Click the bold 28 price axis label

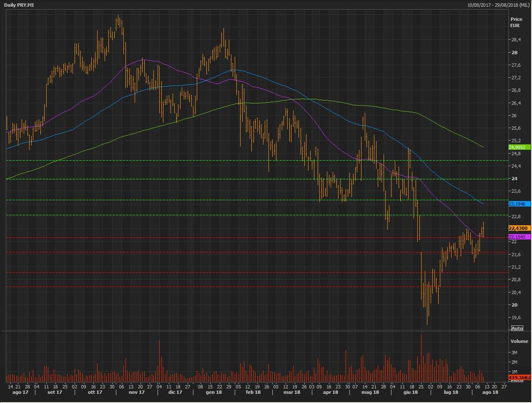(x=514, y=53)
